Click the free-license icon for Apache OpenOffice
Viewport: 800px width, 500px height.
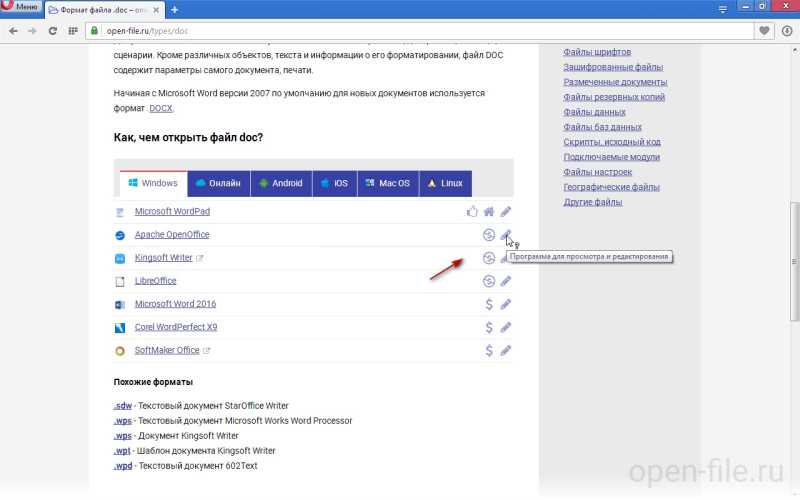click(x=489, y=235)
